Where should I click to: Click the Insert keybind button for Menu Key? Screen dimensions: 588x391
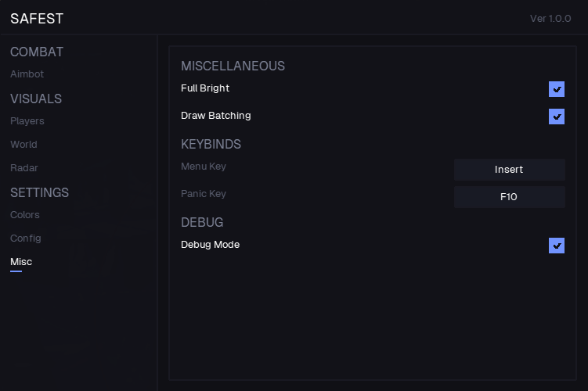point(509,170)
